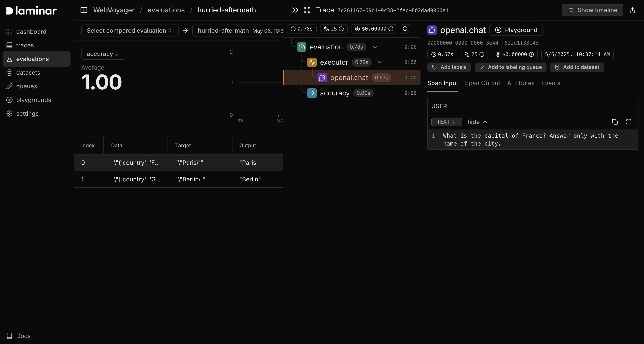Open the accuracy score dropdown
644x344 pixels.
103,54
